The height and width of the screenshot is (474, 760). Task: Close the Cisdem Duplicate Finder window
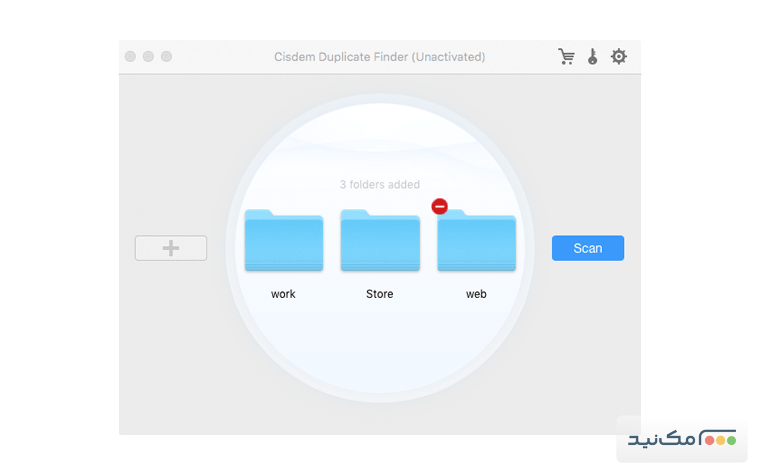coord(130,57)
